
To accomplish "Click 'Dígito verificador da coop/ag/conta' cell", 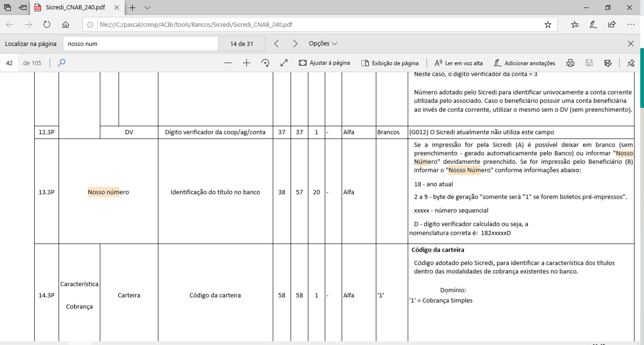I will [x=216, y=132].
